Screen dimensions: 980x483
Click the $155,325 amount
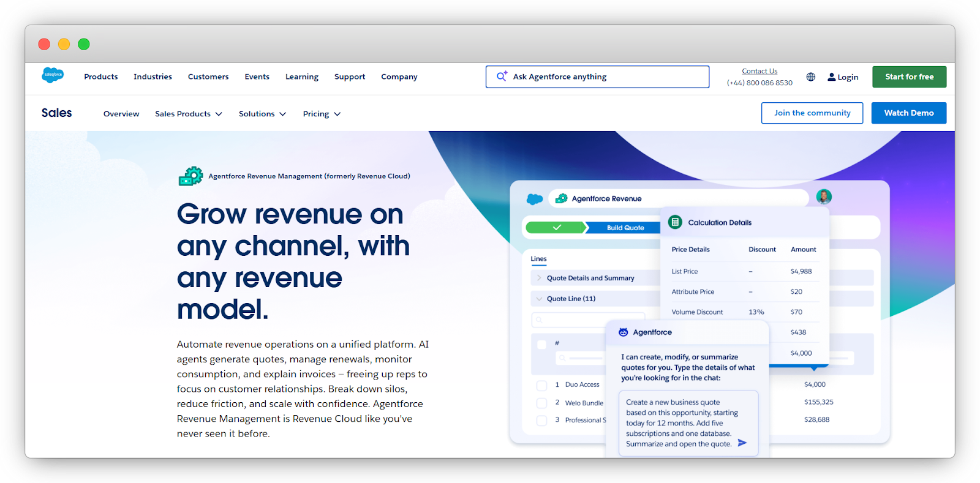pyautogui.click(x=819, y=402)
